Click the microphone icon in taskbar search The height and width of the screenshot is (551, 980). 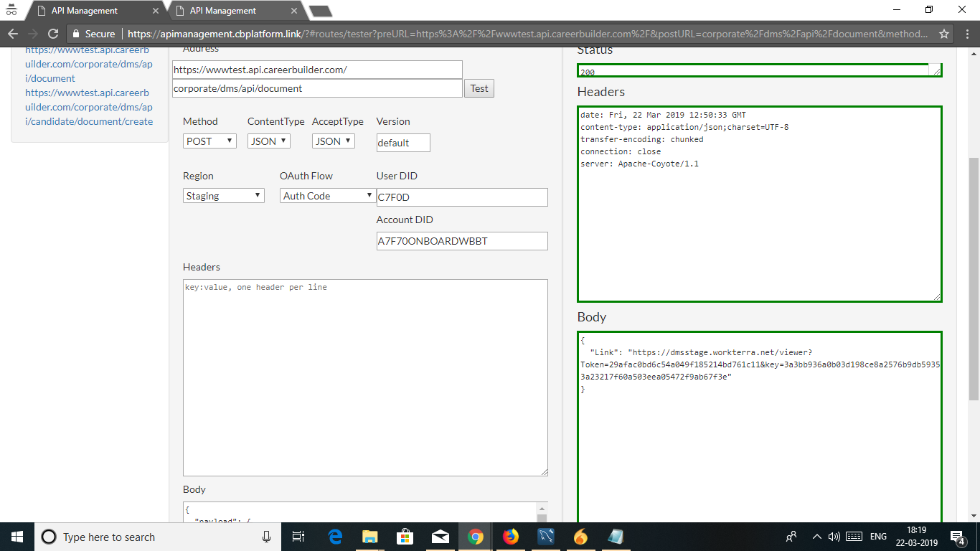tap(266, 537)
